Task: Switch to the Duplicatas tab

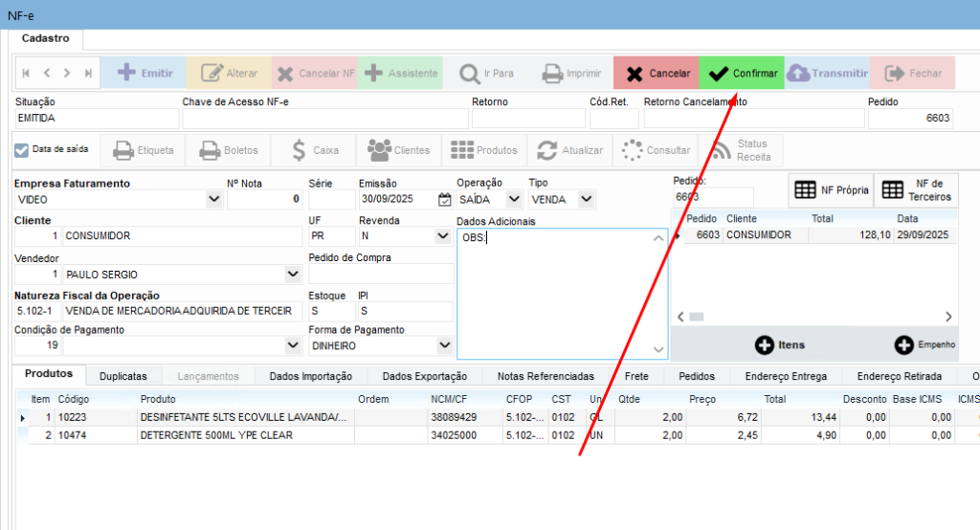Action: point(123,376)
